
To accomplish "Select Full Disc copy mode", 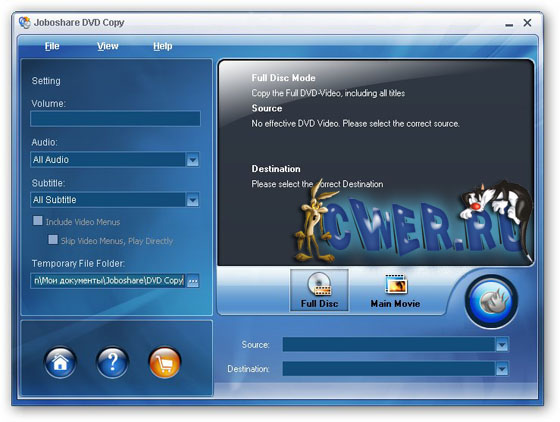I will click(319, 290).
